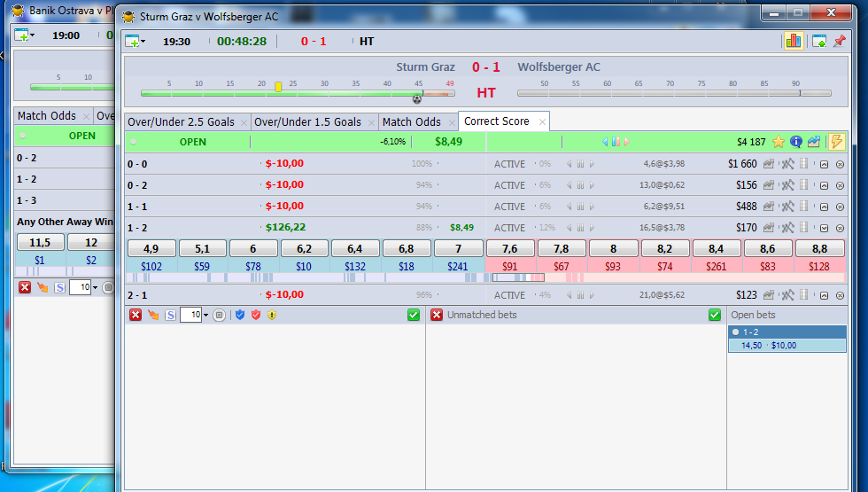Click the pink right arrow in OPEN row

tap(627, 142)
